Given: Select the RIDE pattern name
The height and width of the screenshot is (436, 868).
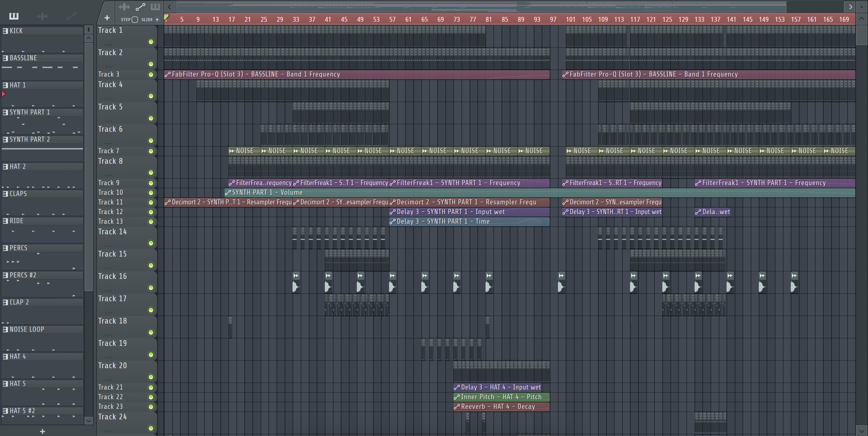Looking at the screenshot, I should point(17,221).
